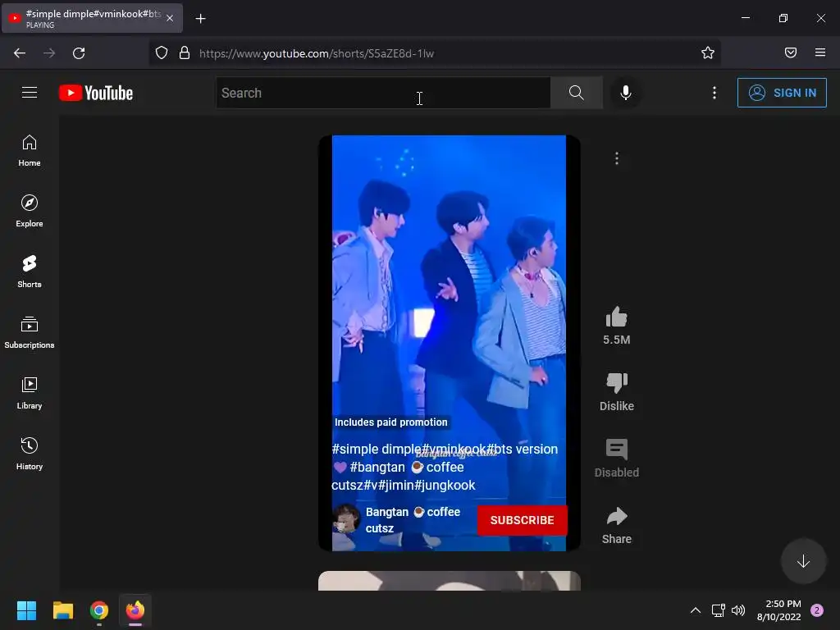Select the #simple dimple browser tab
The height and width of the screenshot is (630, 840).
(92, 18)
